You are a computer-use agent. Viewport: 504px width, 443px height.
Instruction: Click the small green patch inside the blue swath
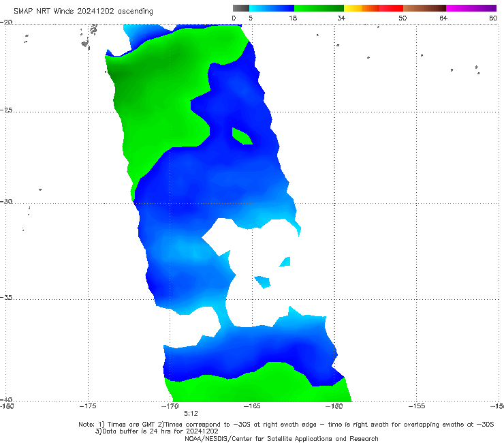241,137
